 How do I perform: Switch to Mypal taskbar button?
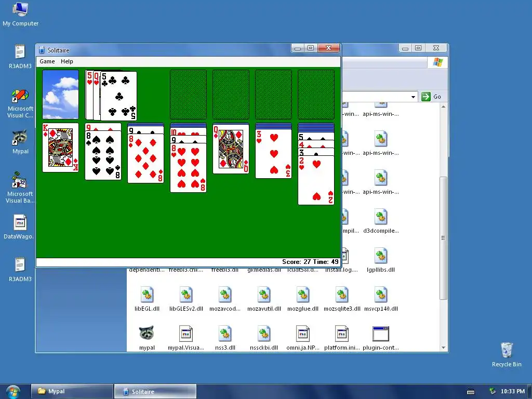(x=72, y=391)
